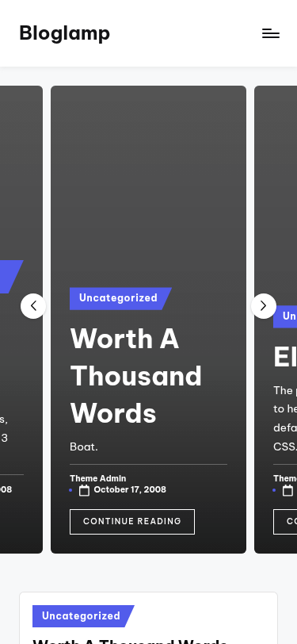Image resolution: width=297 pixels, height=644 pixels.
Task: Advance slider with right arrow button
Action: coord(264,306)
